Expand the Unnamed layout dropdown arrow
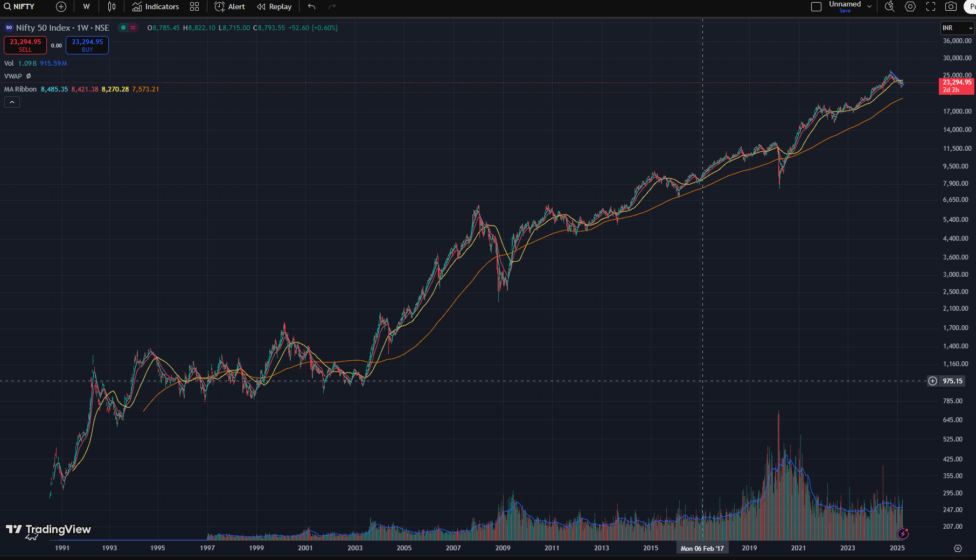 pos(869,6)
